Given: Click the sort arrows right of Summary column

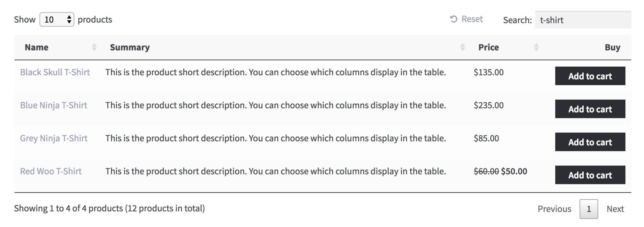Looking at the screenshot, I should click(x=462, y=47).
